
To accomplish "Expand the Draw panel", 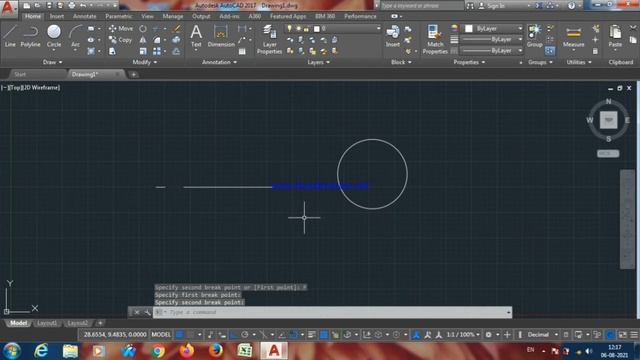I will pyautogui.click(x=52, y=62).
